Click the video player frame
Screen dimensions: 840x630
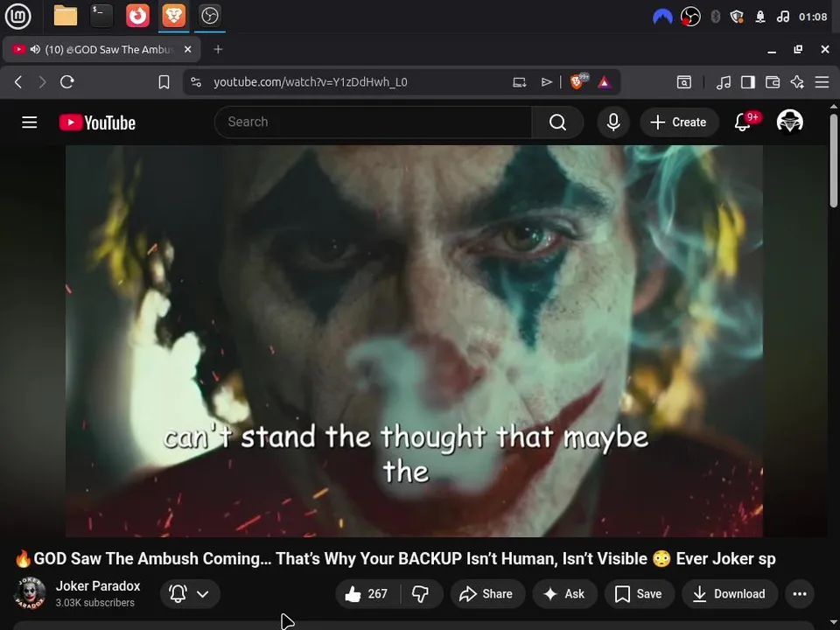[x=414, y=340]
